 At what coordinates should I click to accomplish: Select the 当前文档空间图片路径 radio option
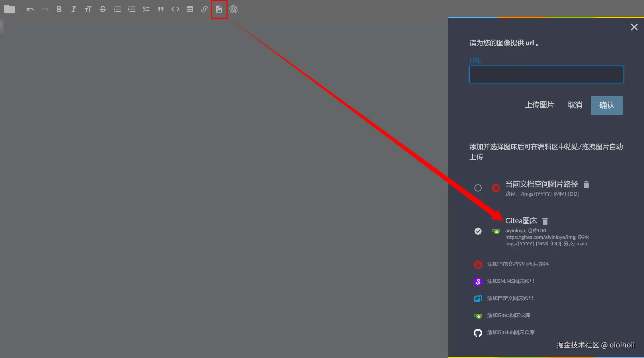(x=478, y=188)
